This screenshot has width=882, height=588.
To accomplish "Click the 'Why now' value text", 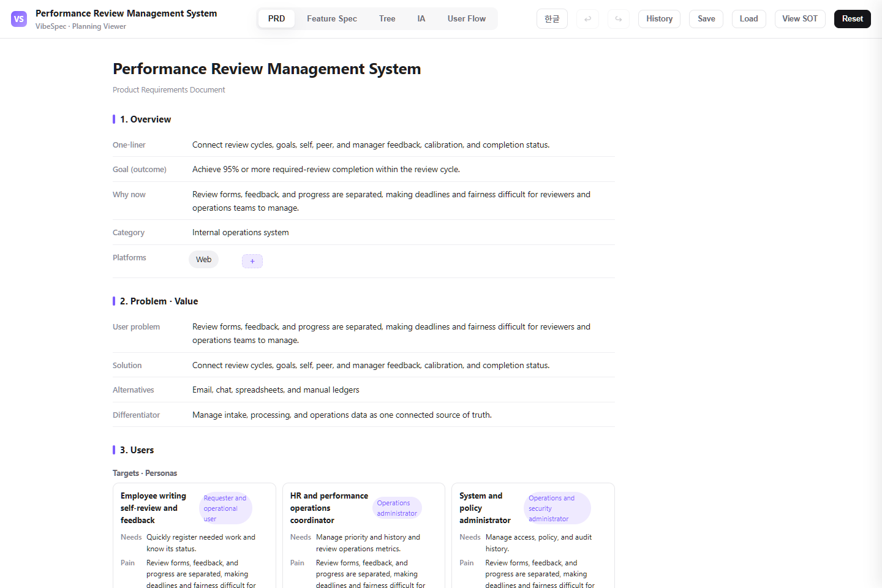I will [x=391, y=201].
